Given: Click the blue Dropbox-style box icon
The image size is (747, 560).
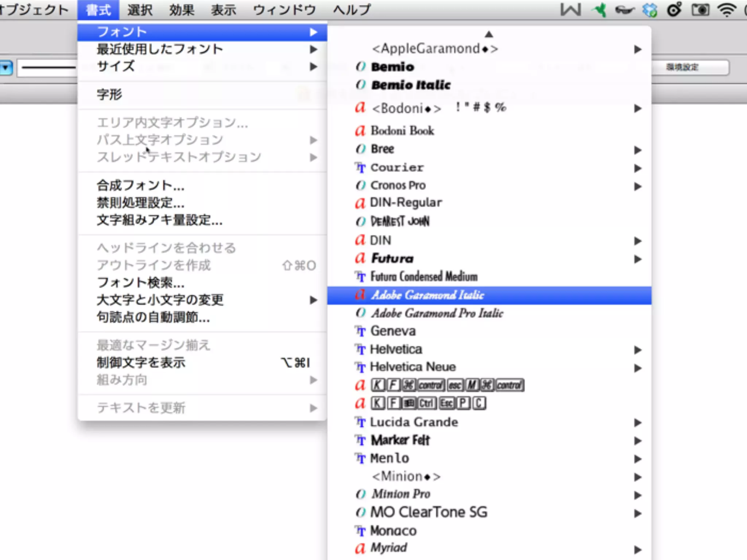Looking at the screenshot, I should point(650,10).
